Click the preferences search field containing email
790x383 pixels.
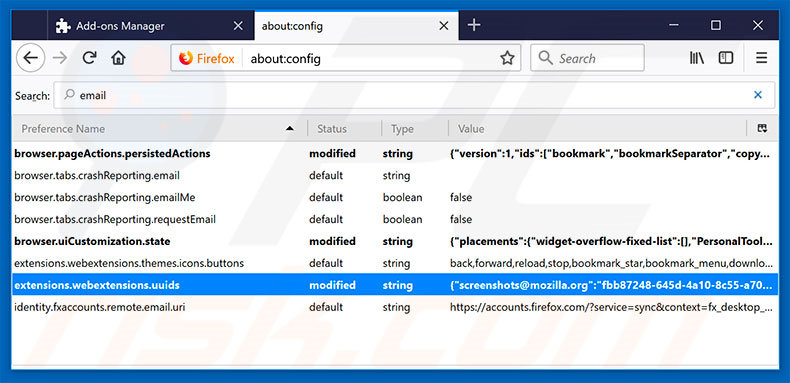[x=414, y=95]
